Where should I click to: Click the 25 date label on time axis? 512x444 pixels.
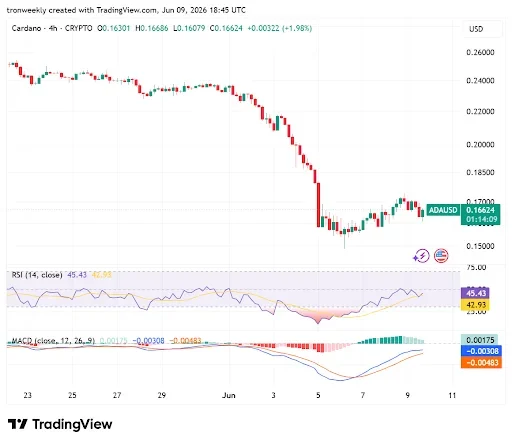(x=72, y=395)
